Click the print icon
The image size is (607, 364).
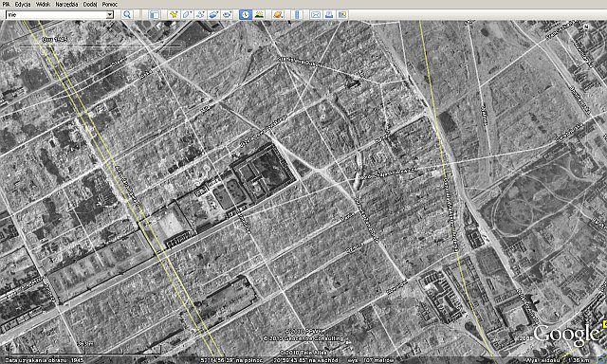[329, 15]
